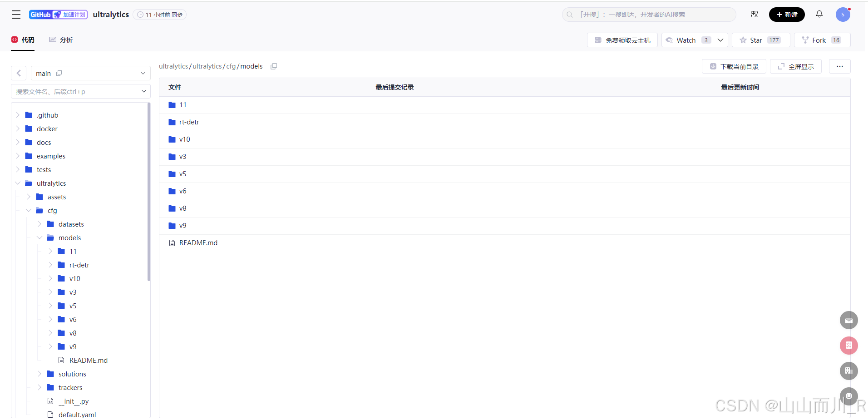This screenshot has width=868, height=420.
Task: Click 下载当前目录 download button
Action: point(734,66)
